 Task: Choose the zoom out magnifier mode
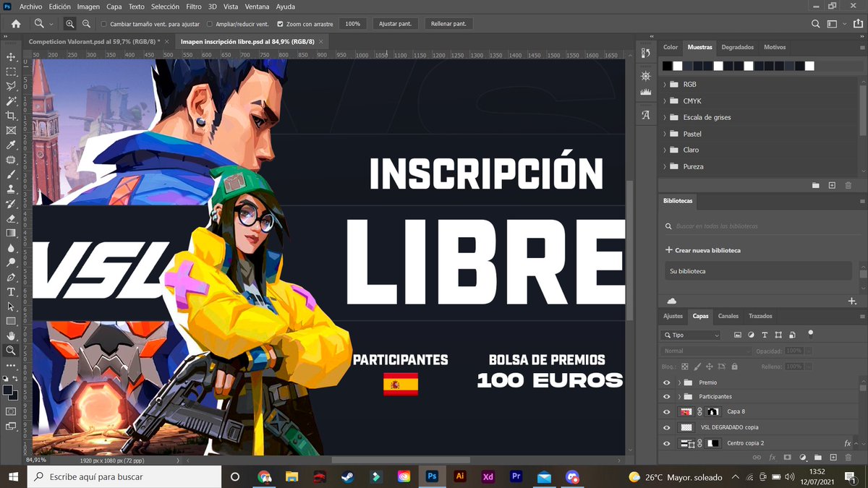pos(86,24)
